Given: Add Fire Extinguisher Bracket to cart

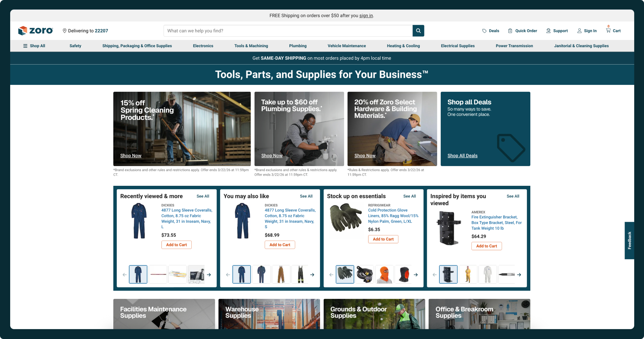Looking at the screenshot, I should tap(487, 246).
